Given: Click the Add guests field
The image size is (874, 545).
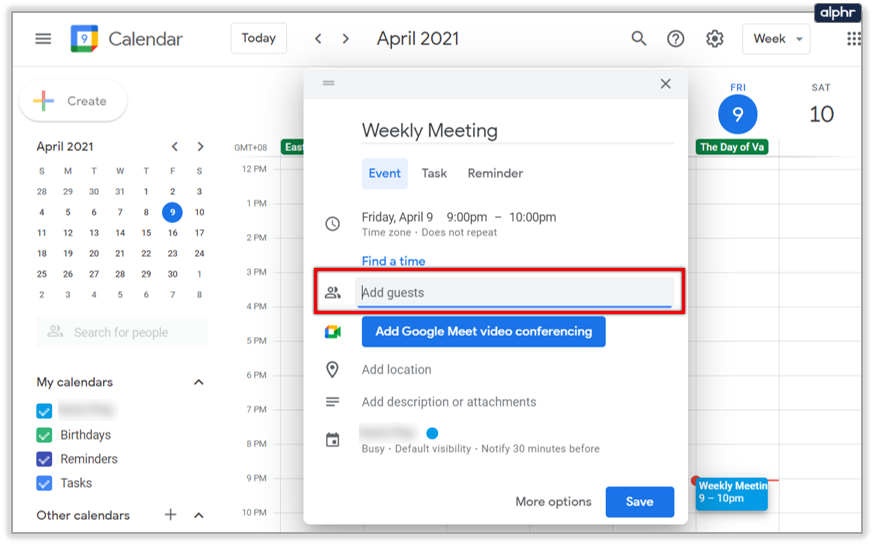Looking at the screenshot, I should coord(514,293).
